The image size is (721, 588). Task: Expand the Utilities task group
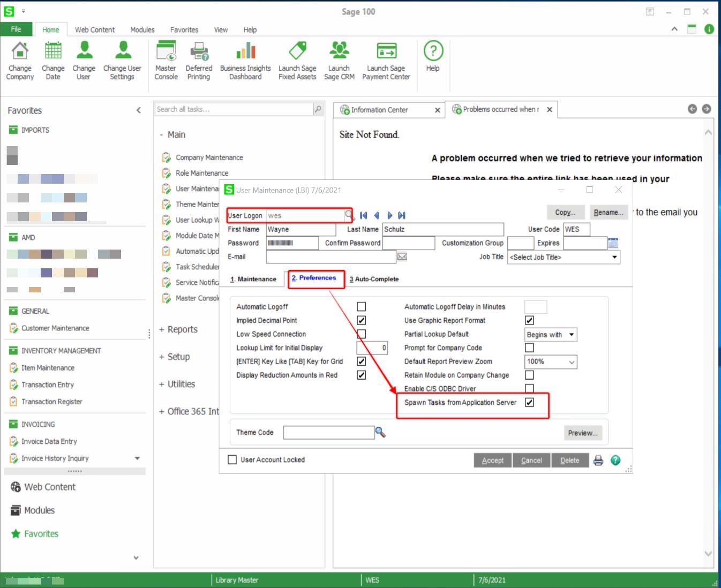[x=162, y=384]
